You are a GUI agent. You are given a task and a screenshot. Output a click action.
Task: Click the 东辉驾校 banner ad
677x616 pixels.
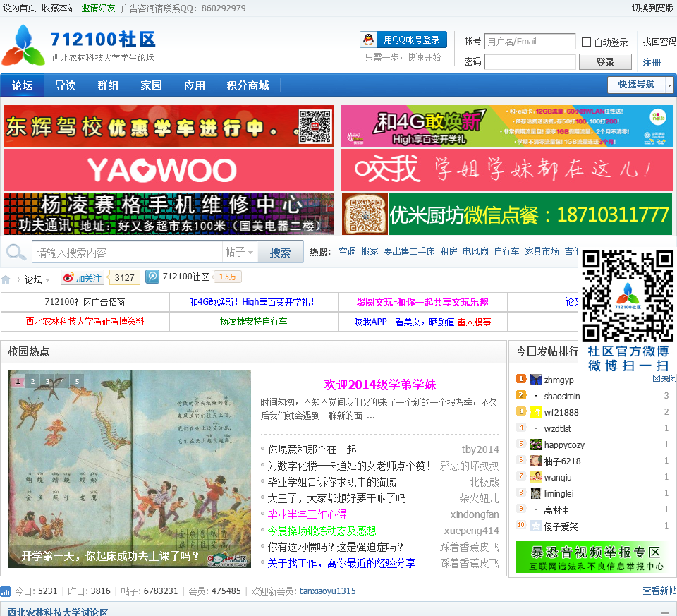click(169, 126)
